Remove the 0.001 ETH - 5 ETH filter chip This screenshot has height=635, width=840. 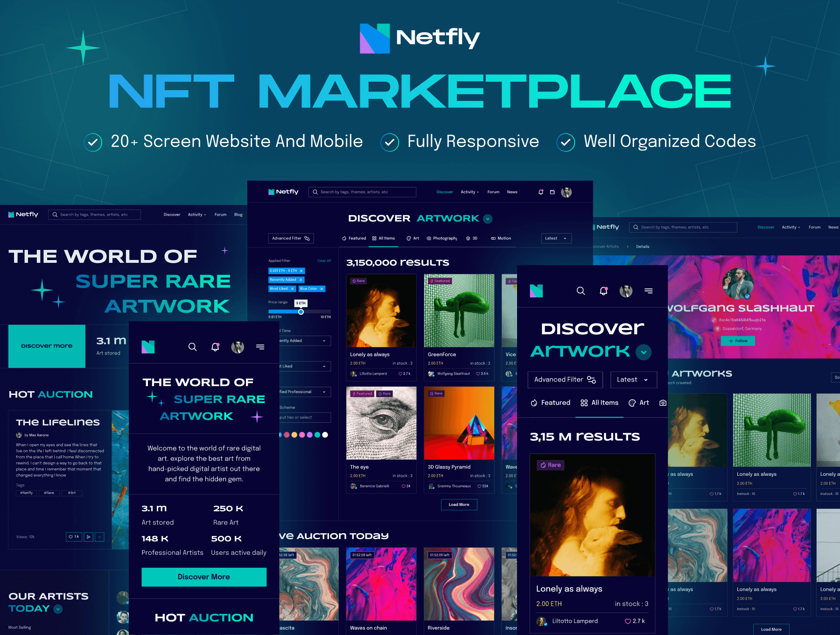(x=301, y=271)
